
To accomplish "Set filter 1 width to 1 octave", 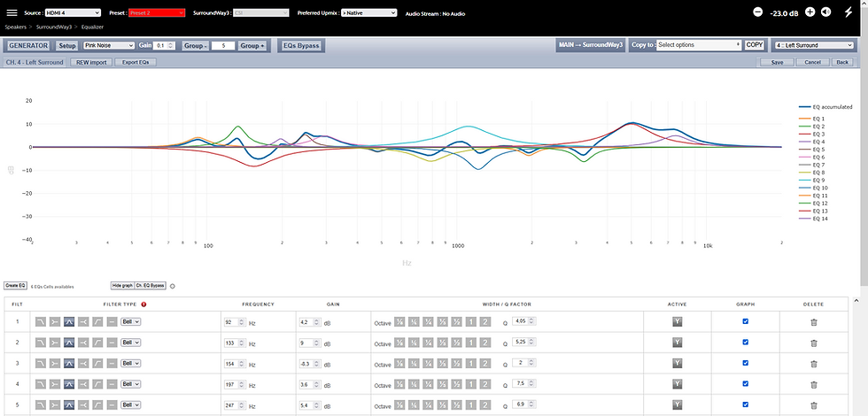I will click(x=470, y=322).
